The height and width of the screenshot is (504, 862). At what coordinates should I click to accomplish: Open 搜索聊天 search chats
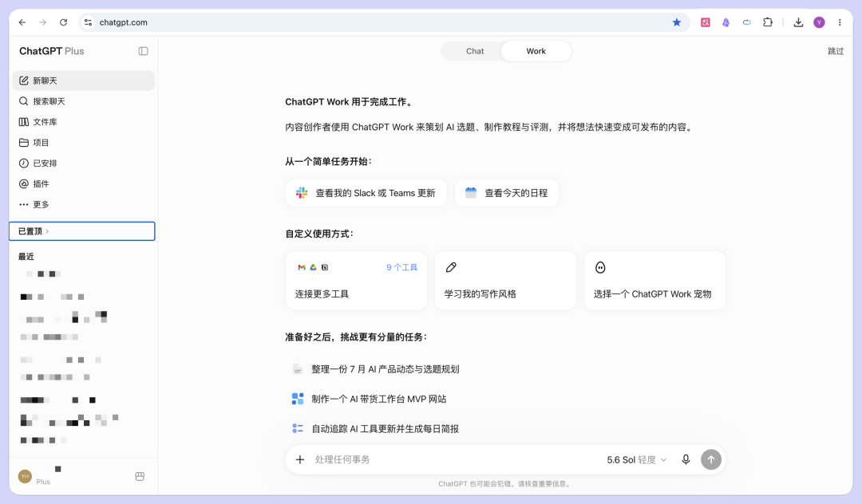pos(84,101)
